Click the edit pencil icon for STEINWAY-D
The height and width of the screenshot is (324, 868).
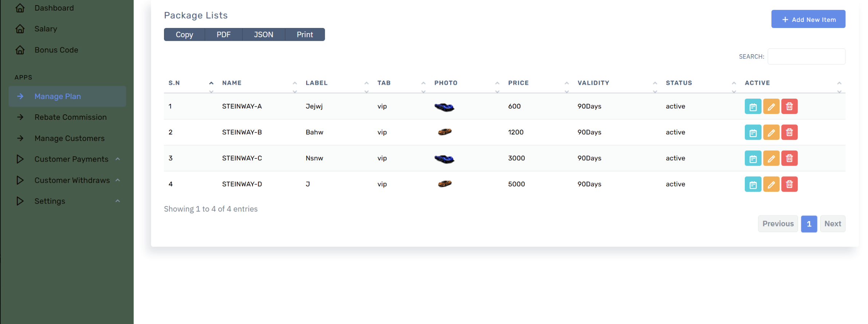(x=771, y=184)
